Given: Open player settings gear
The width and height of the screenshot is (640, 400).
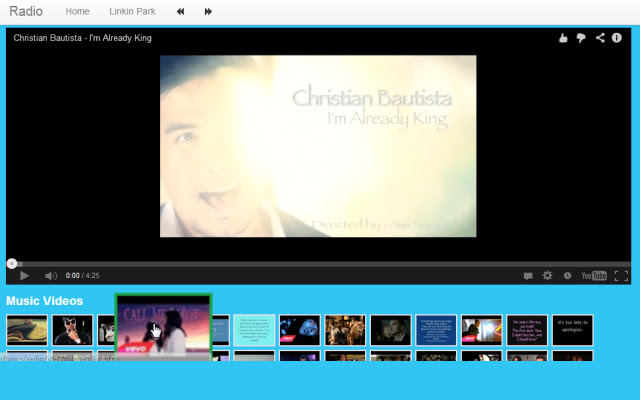Looking at the screenshot, I should click(547, 276).
